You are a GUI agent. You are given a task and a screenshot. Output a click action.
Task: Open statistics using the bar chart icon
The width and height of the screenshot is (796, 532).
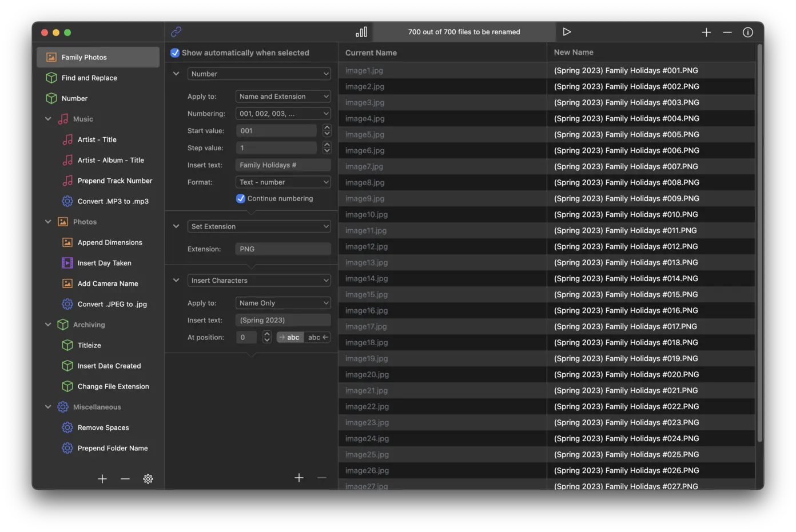tap(361, 32)
